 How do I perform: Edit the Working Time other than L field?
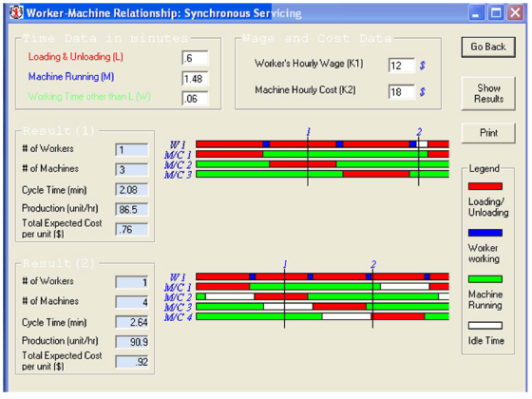coord(195,99)
